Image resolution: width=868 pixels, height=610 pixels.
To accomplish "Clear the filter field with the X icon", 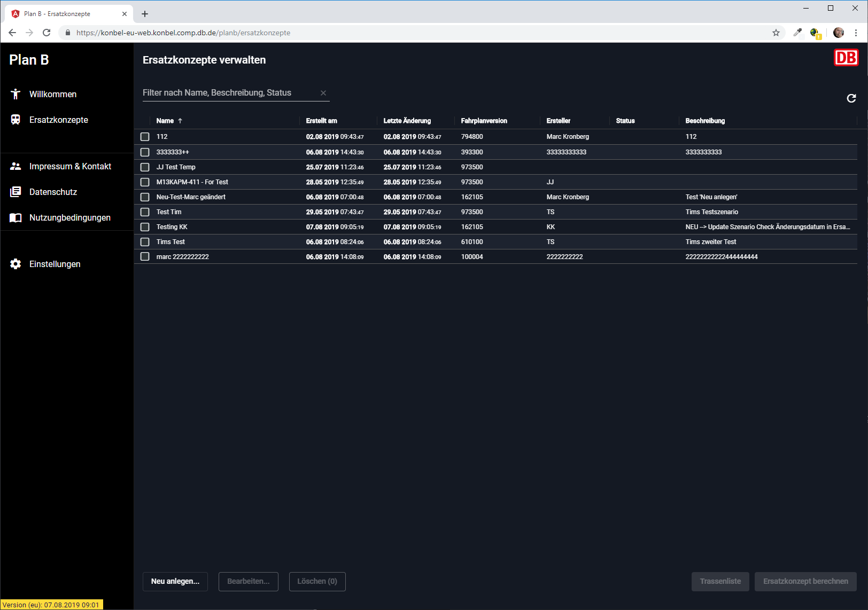I will tap(323, 93).
